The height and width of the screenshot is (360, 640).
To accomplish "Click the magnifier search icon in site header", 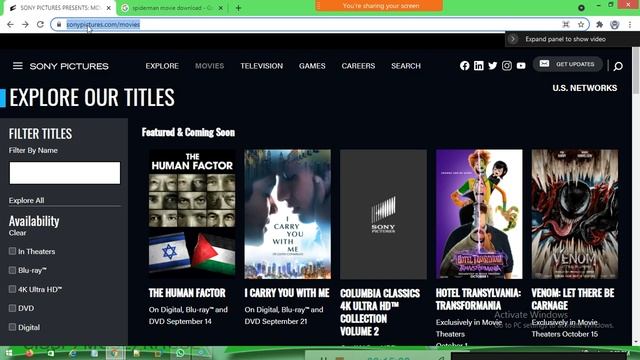I will click(x=618, y=66).
